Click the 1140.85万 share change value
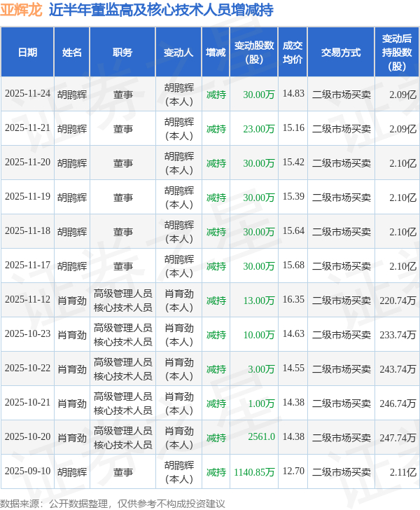Screen dimensions: 420x510 pos(254,472)
